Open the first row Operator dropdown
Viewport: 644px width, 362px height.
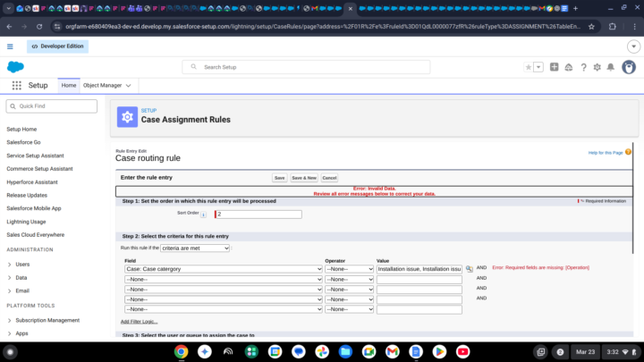click(x=349, y=269)
